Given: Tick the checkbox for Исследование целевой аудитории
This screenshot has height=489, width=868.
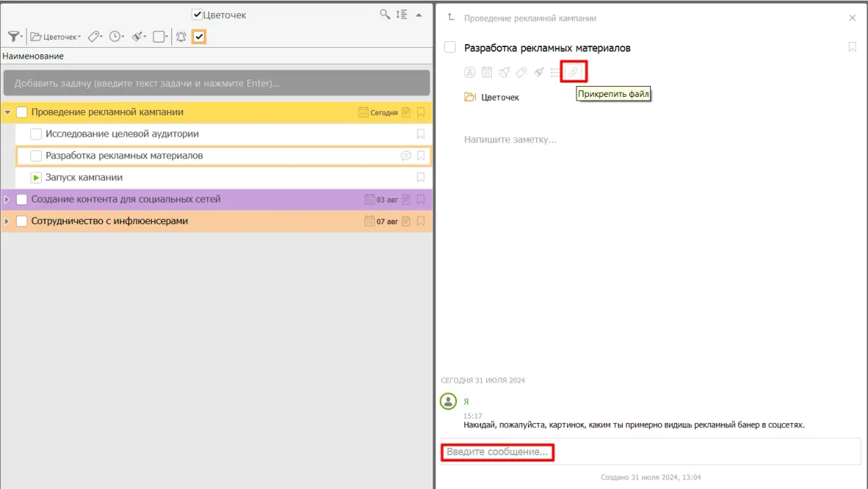Looking at the screenshot, I should tap(36, 134).
